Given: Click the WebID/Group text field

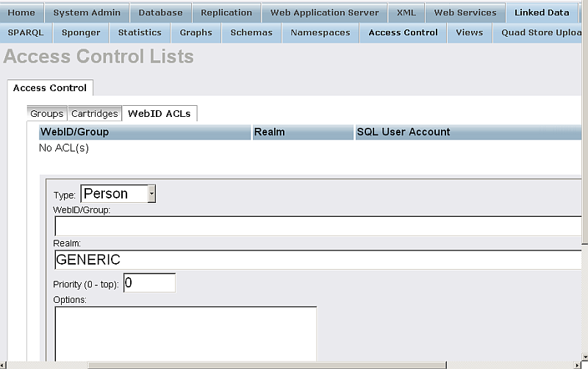Looking at the screenshot, I should coord(318,226).
